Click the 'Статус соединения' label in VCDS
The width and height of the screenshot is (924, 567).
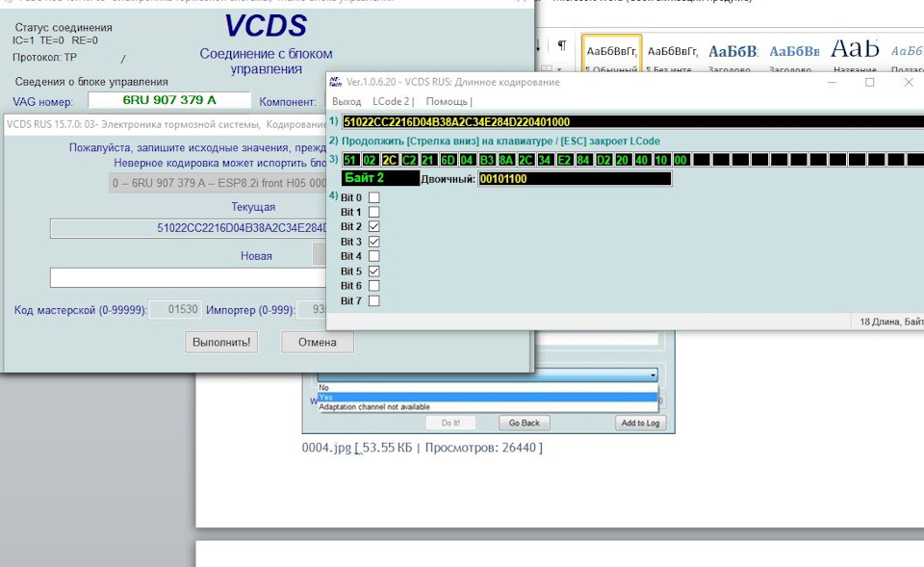coord(64,27)
